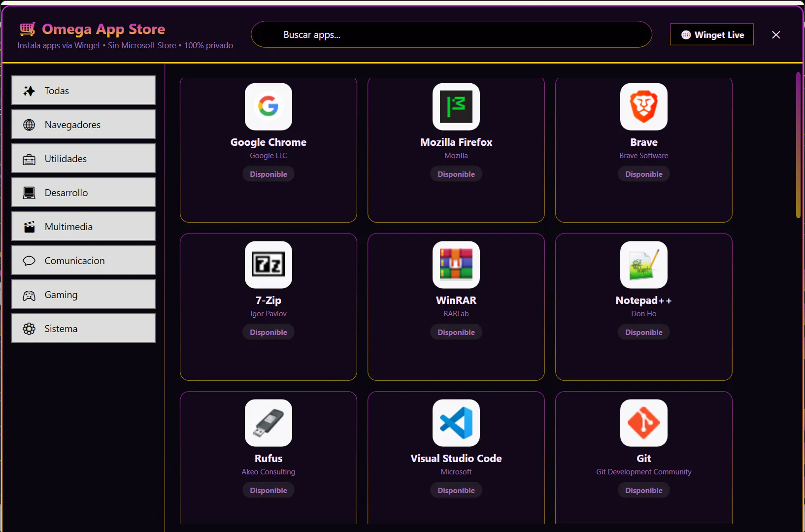Click the Mozilla Firefox app icon
Image resolution: width=805 pixels, height=532 pixels.
[x=456, y=107]
